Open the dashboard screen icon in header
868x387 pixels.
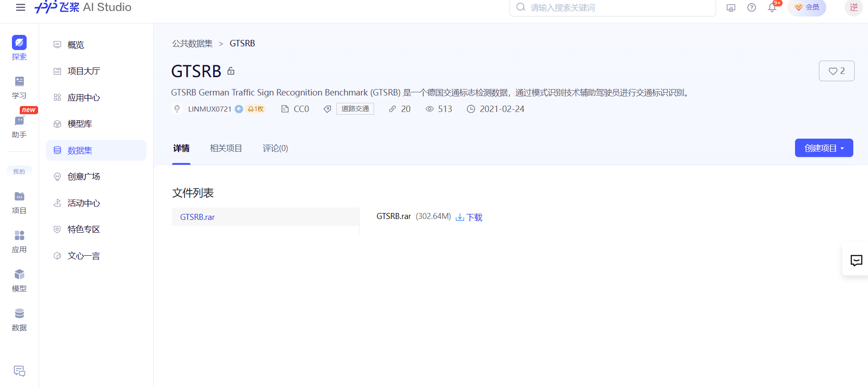click(x=731, y=8)
